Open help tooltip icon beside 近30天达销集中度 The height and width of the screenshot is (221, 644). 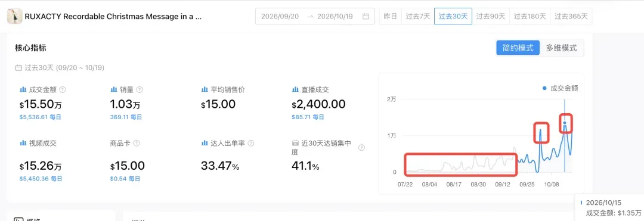[x=361, y=148]
